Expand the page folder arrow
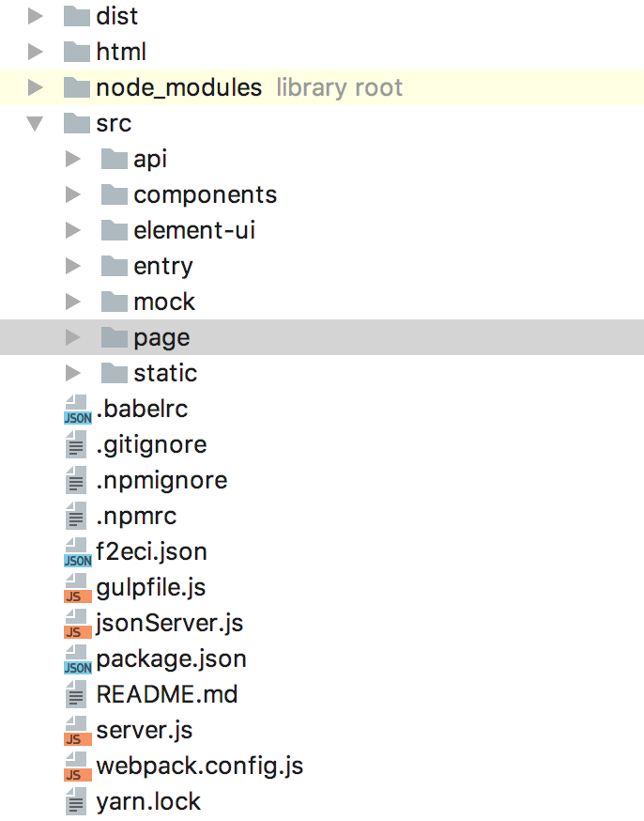644x821 pixels. coord(73,337)
